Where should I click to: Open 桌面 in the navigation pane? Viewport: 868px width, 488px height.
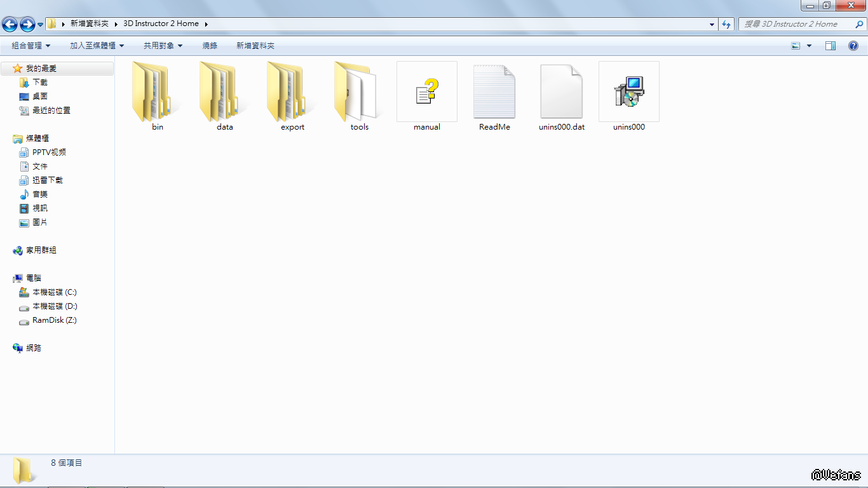[40, 97]
